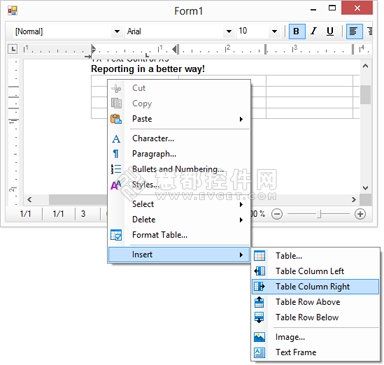Click the Format Table icon

point(116,235)
